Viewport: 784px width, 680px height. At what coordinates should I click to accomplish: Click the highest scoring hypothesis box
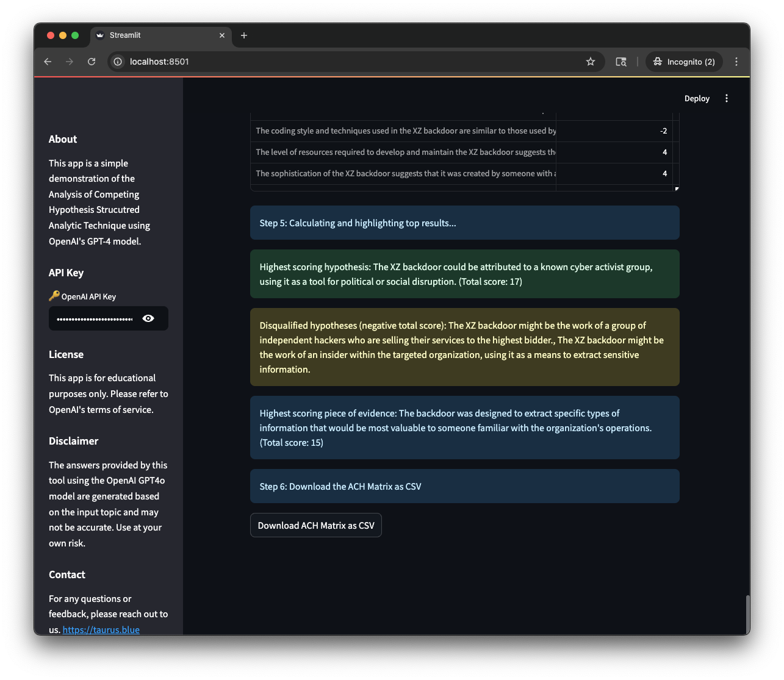click(464, 274)
